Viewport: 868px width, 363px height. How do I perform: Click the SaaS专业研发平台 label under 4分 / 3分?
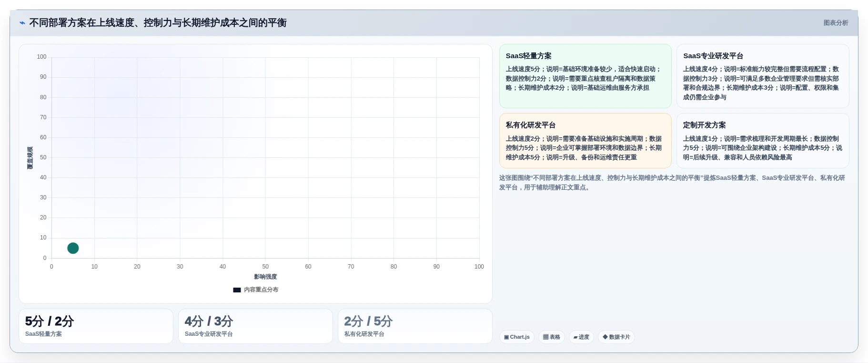pos(209,334)
